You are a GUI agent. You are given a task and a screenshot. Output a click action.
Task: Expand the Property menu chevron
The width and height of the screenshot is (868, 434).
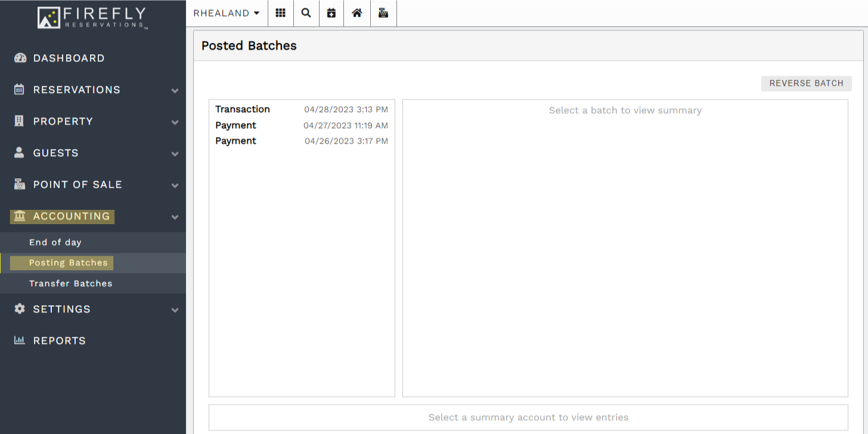click(x=175, y=122)
